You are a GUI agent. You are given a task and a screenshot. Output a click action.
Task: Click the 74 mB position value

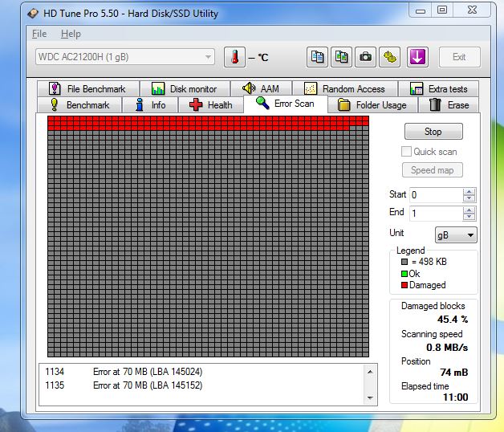click(454, 373)
